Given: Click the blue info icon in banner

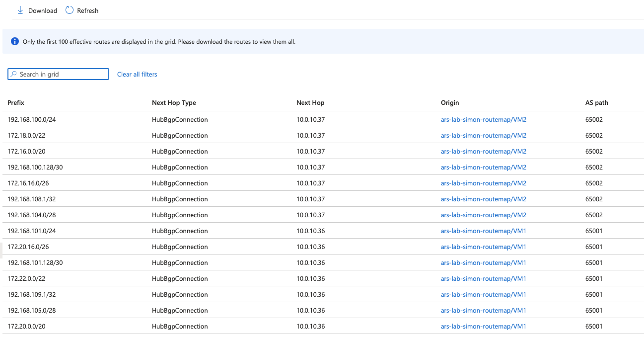Looking at the screenshot, I should coord(15,41).
